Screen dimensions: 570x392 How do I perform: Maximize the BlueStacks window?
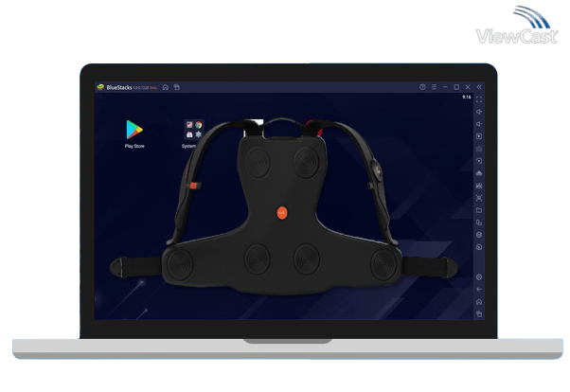456,87
